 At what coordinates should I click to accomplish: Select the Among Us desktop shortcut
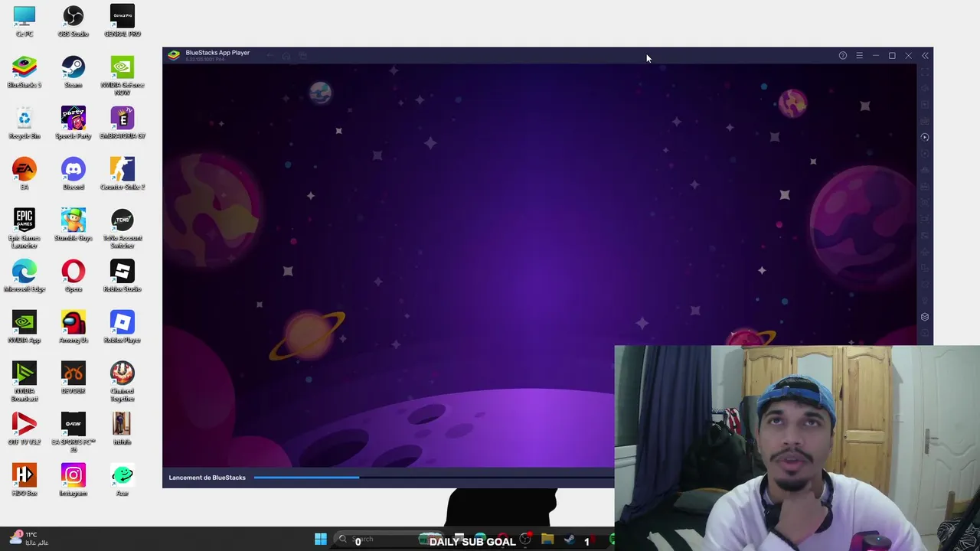[73, 328]
